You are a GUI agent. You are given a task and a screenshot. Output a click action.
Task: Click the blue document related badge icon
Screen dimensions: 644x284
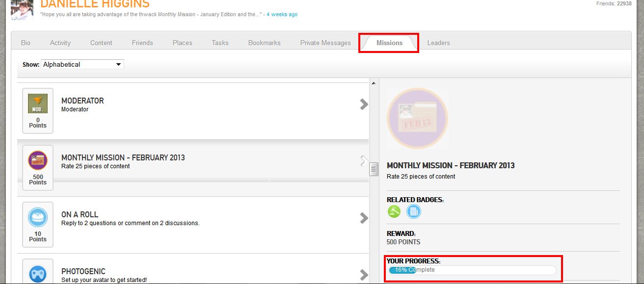click(x=414, y=211)
